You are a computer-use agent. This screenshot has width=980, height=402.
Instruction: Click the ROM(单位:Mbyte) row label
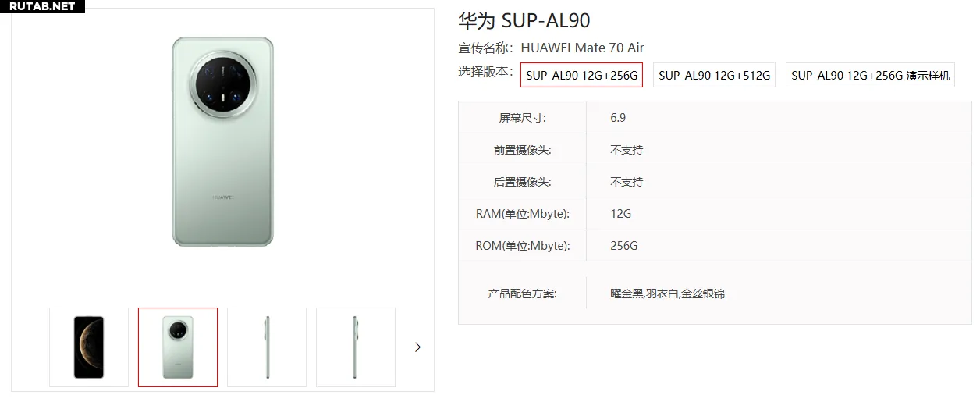click(x=522, y=246)
